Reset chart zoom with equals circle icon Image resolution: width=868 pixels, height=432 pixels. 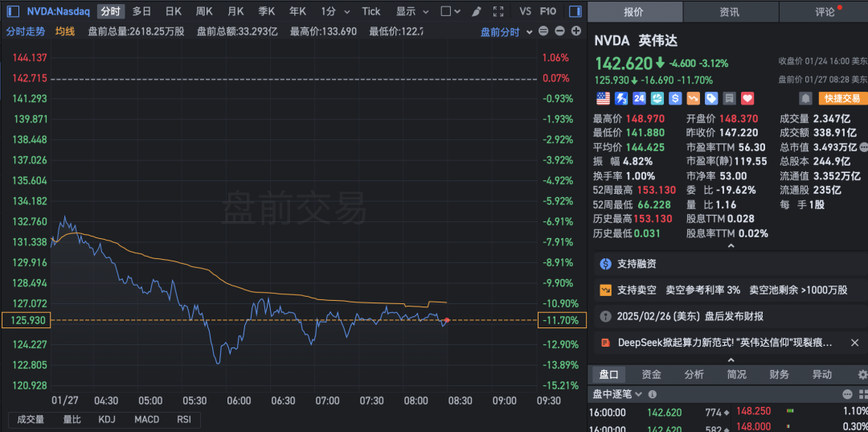[543, 31]
